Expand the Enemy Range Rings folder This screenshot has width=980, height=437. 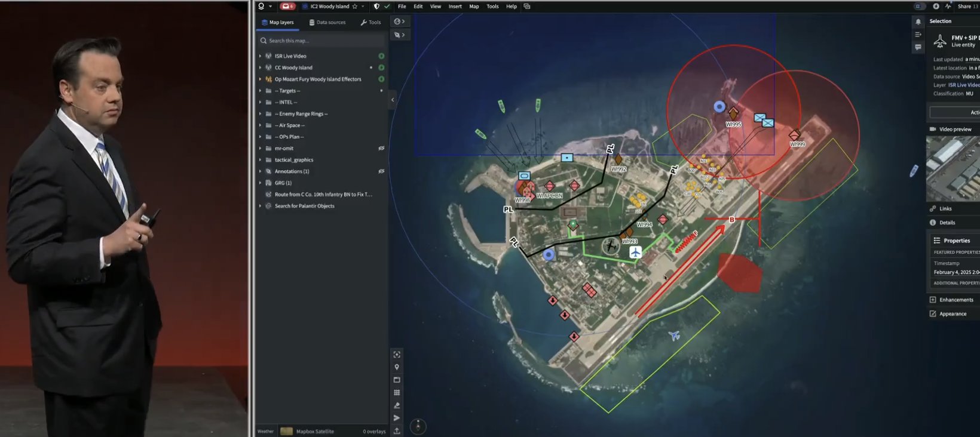pos(260,113)
